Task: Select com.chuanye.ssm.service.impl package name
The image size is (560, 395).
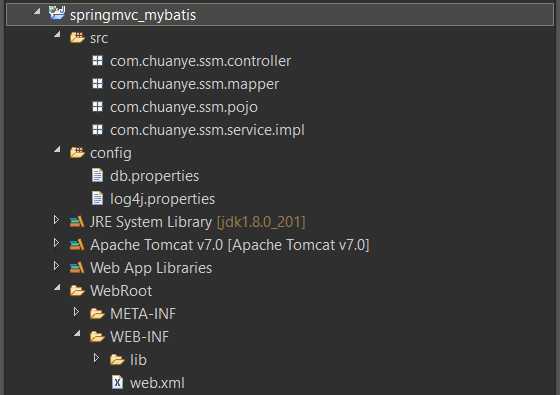Action: coord(207,130)
